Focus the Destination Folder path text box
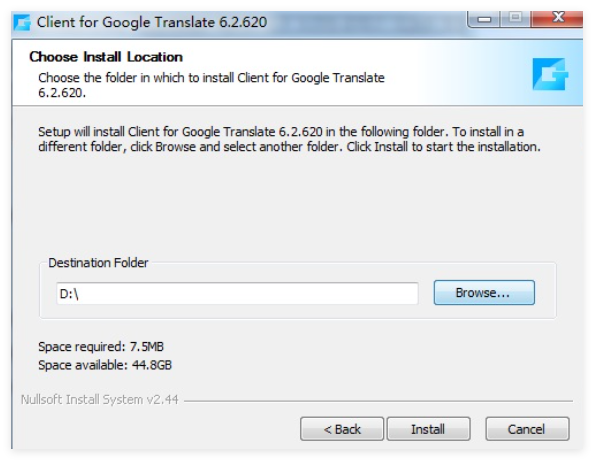The width and height of the screenshot is (594, 460). pos(237,293)
